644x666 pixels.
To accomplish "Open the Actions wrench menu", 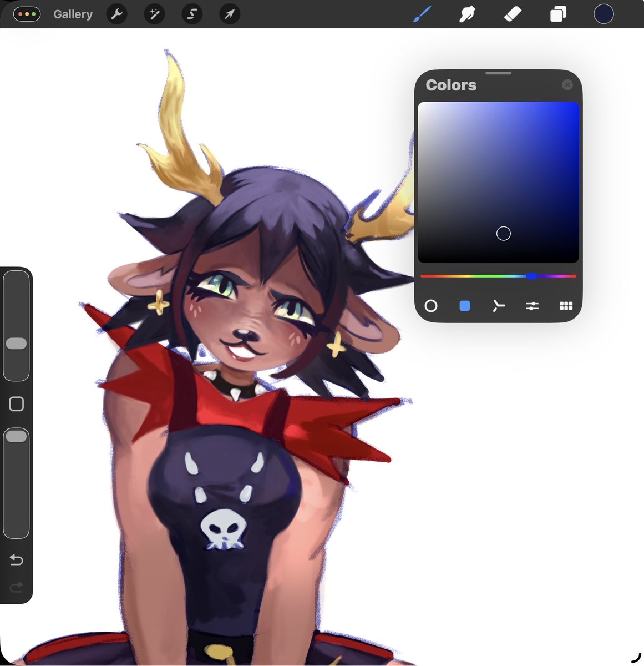I will click(x=117, y=14).
